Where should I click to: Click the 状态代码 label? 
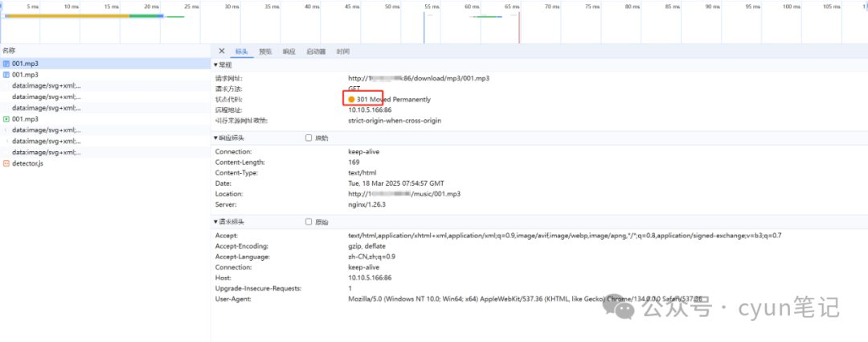coord(228,100)
